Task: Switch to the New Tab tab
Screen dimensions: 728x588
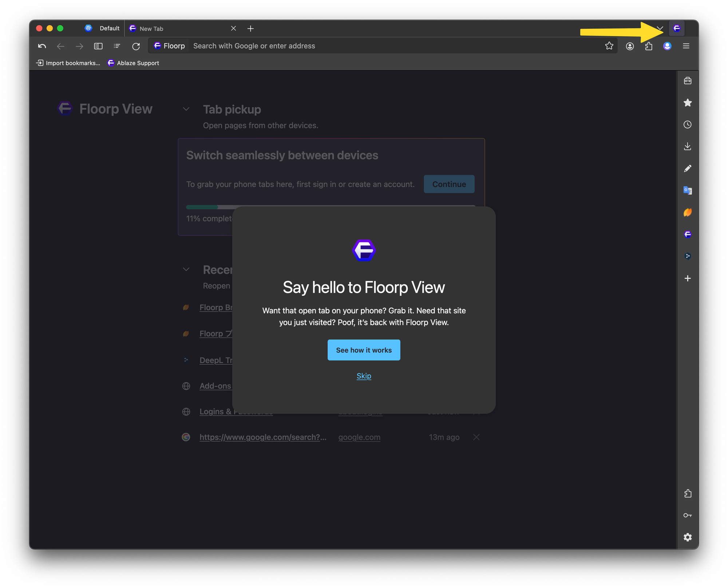Action: point(178,28)
